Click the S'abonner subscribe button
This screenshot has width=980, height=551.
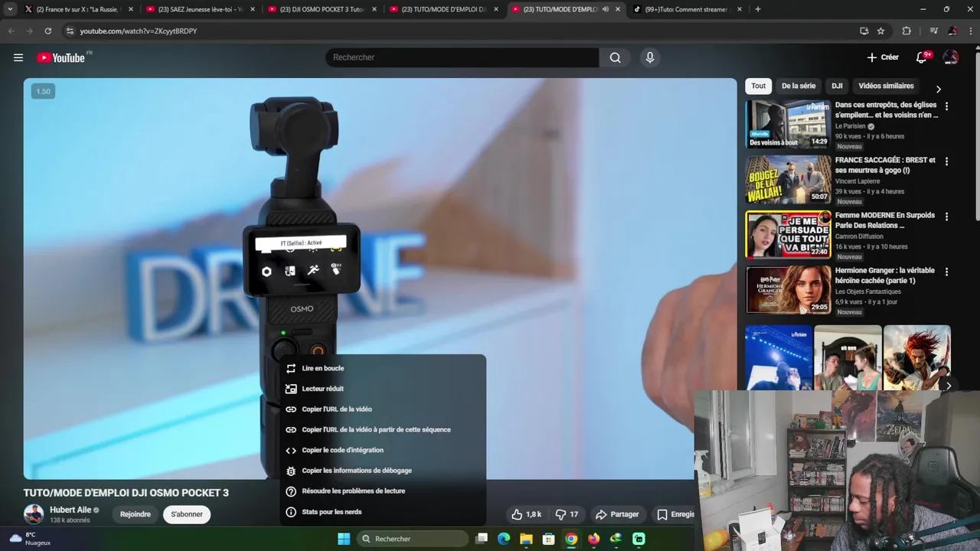pos(187,514)
